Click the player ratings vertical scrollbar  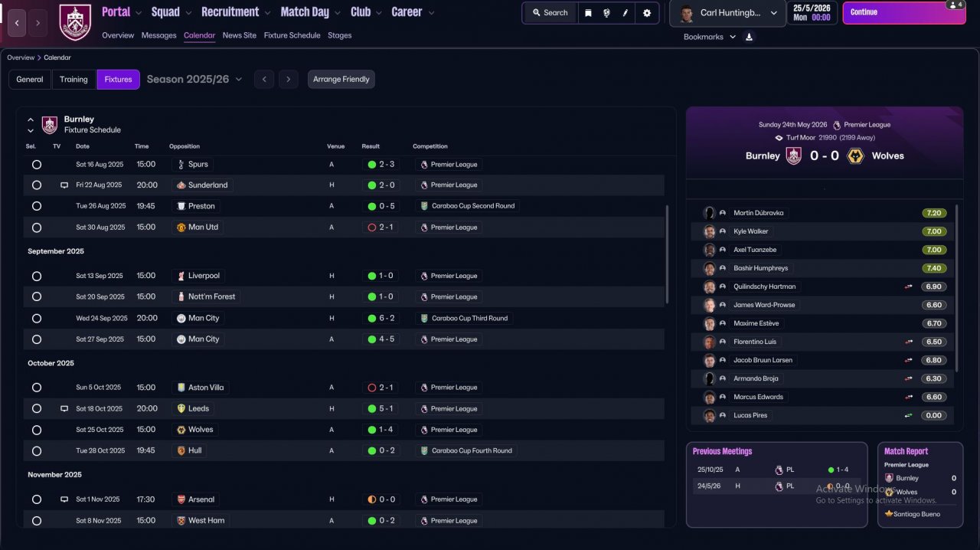957,289
